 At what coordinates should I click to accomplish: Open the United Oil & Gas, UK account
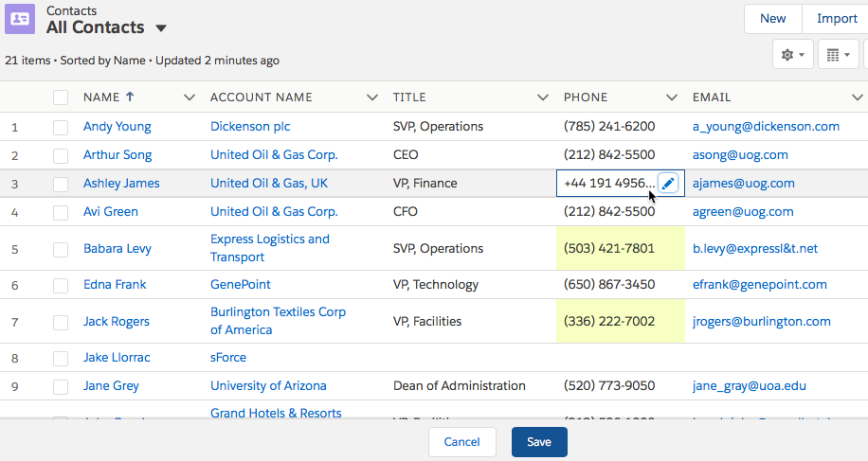point(269,183)
